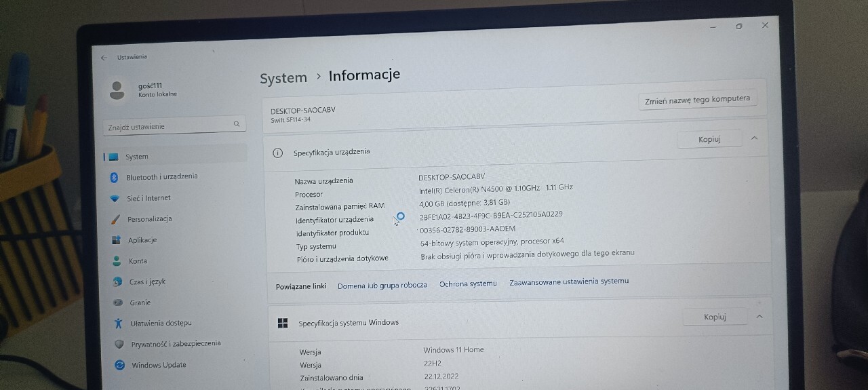The height and width of the screenshot is (390, 868).
Task: Select Czas i język menu label
Action: (x=147, y=282)
